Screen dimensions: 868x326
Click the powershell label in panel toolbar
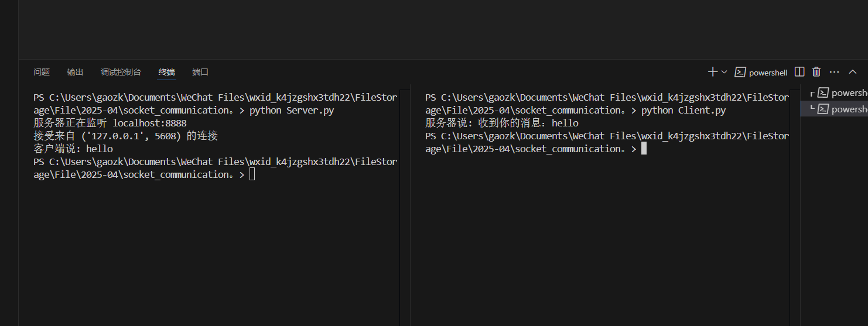pos(761,73)
